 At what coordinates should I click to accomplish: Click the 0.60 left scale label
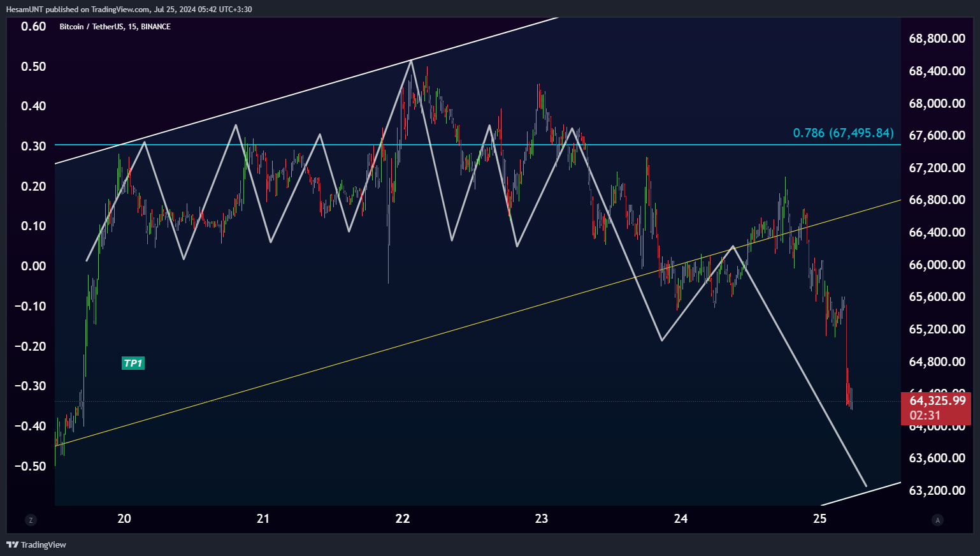[34, 26]
